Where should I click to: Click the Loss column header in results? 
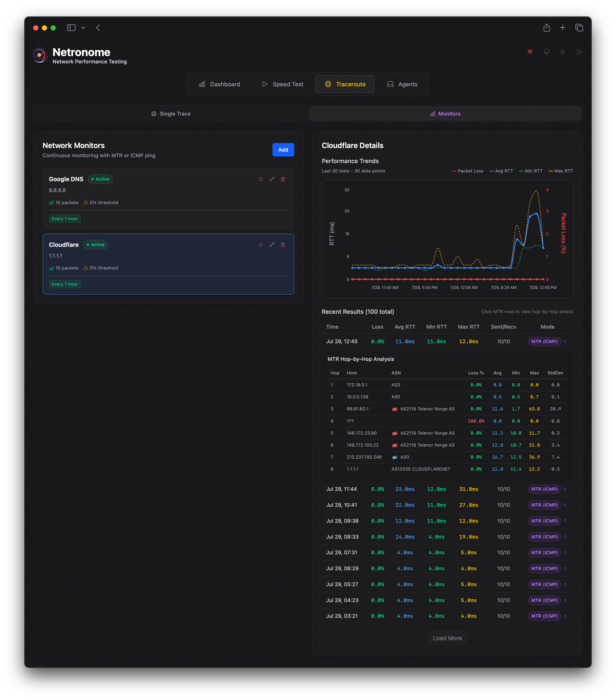(377, 327)
